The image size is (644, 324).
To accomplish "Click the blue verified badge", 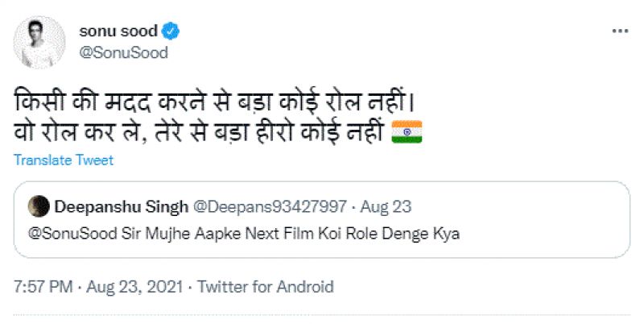I will coord(171,31).
